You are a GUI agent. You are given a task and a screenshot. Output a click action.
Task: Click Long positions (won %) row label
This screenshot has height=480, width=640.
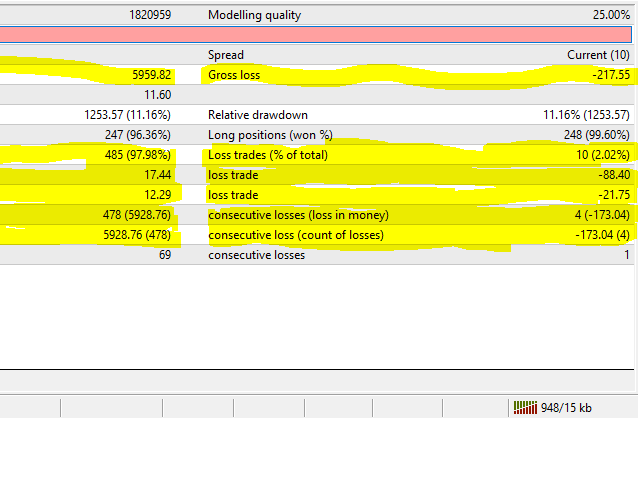(x=270, y=135)
